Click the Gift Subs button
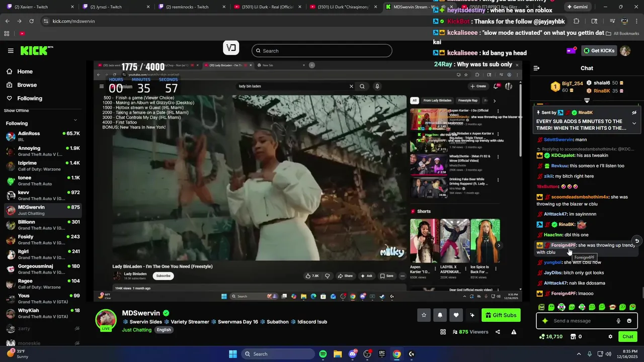 (501, 315)
